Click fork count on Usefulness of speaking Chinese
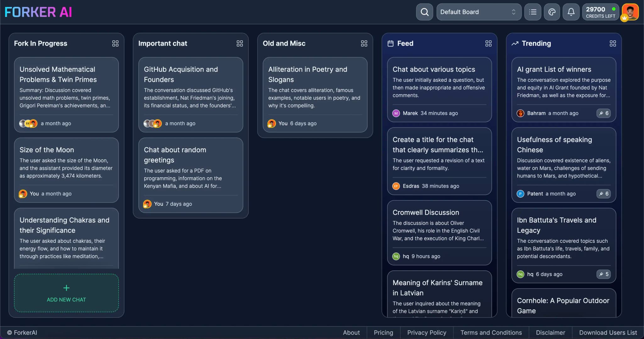 coord(603,194)
